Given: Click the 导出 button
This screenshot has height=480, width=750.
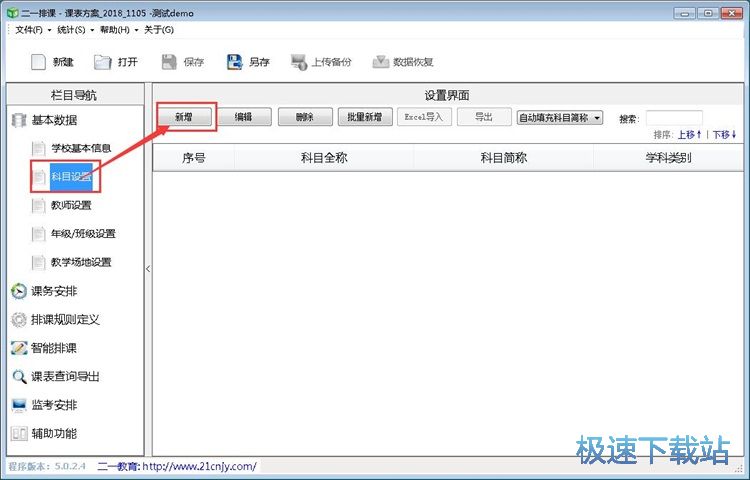Looking at the screenshot, I should (484, 117).
